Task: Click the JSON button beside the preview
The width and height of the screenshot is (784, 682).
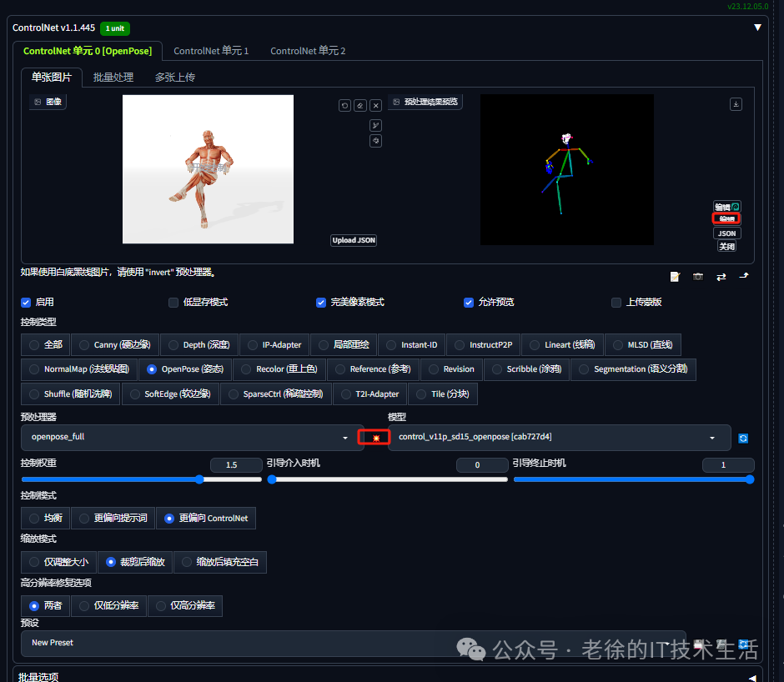Action: pyautogui.click(x=726, y=233)
